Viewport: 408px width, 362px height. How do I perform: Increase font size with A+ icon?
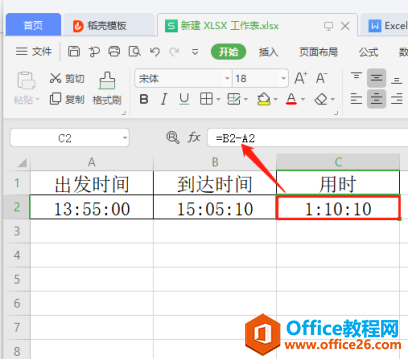pos(301,78)
